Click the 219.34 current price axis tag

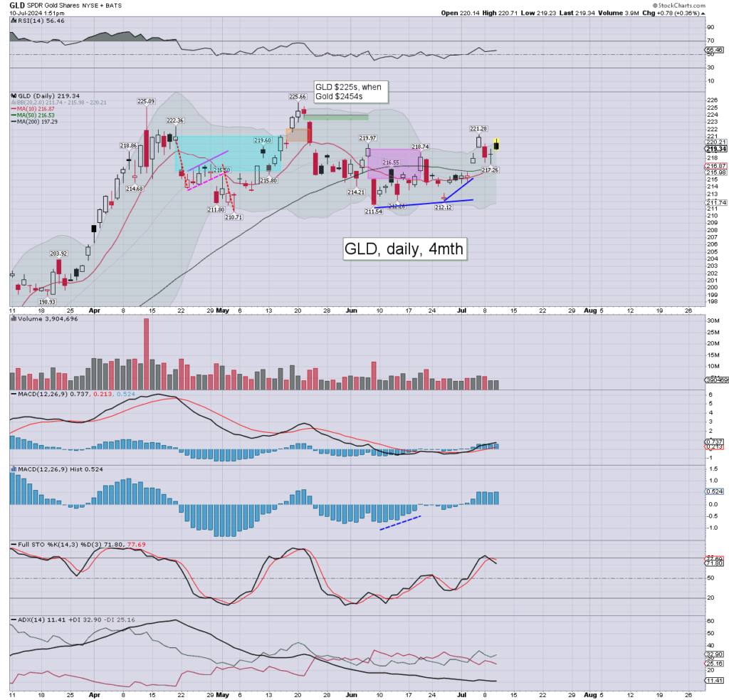point(715,149)
